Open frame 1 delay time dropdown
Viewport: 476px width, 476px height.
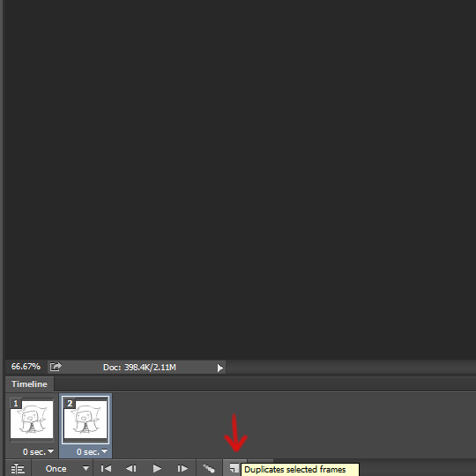coord(38,451)
